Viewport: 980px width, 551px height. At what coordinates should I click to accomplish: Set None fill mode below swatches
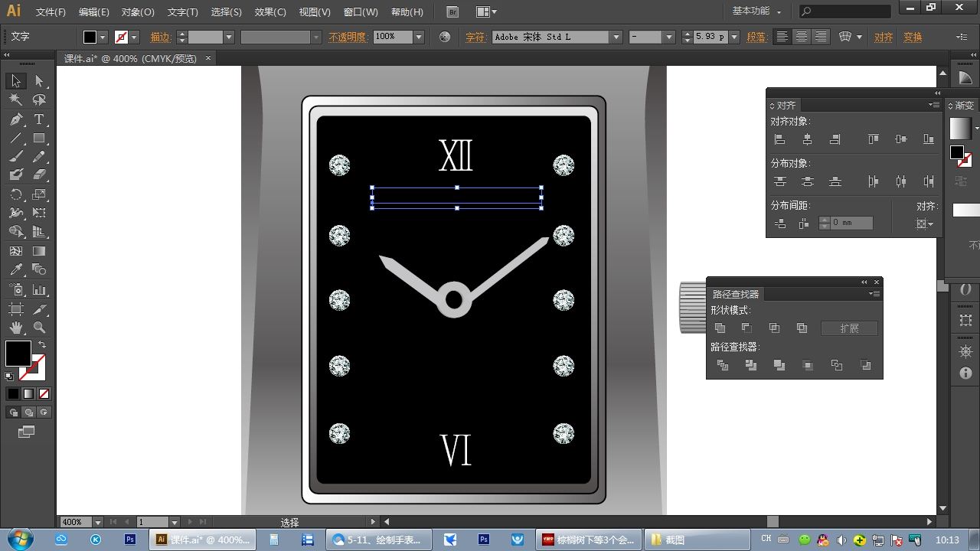44,393
